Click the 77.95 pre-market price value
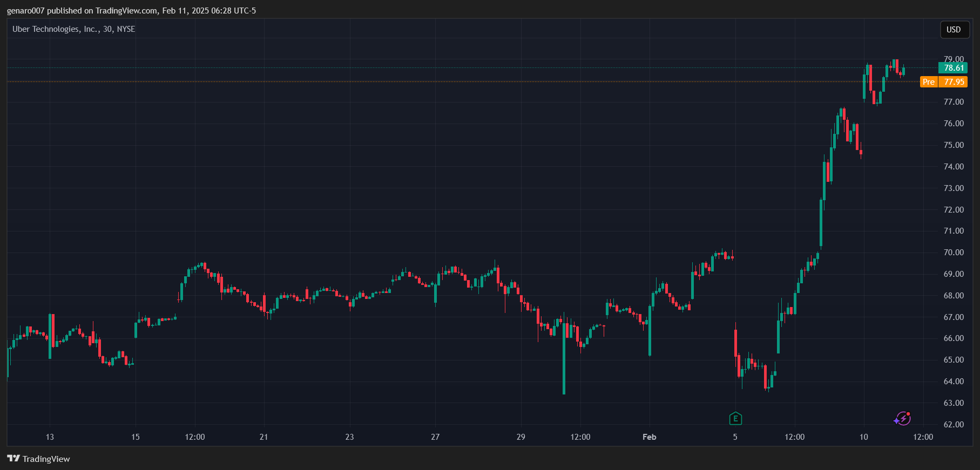Screen dimensions: 980x470 pos(954,82)
